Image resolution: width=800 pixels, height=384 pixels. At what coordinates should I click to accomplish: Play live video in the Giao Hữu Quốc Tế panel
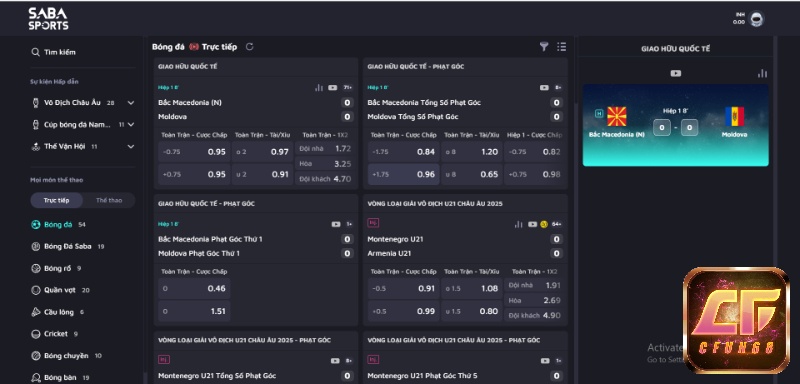pos(676,73)
